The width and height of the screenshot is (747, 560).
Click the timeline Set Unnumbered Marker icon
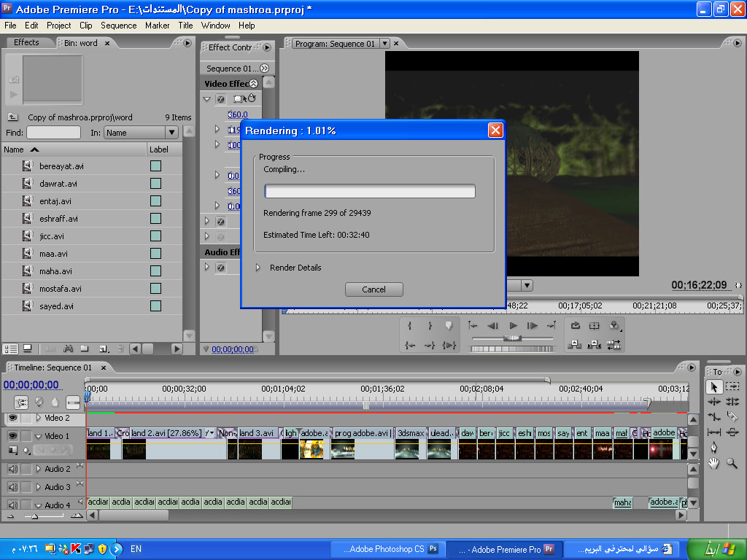coord(55,402)
